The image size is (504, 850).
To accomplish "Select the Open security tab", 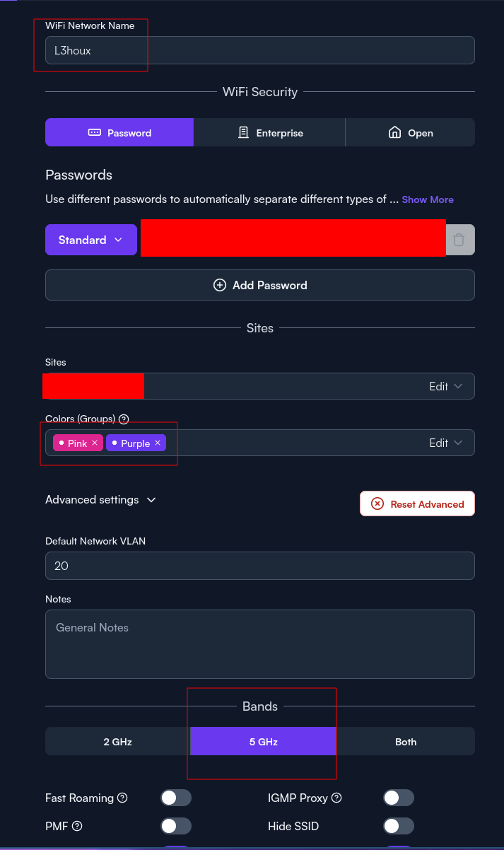I will click(410, 132).
